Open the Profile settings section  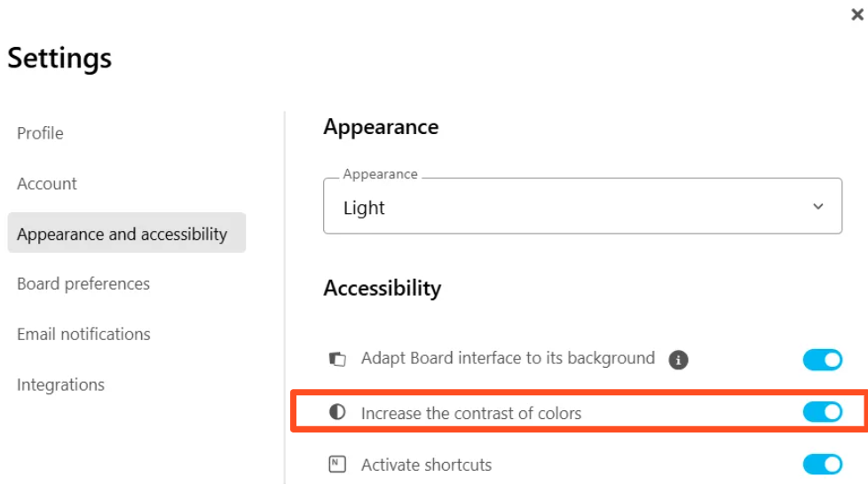[x=40, y=133]
